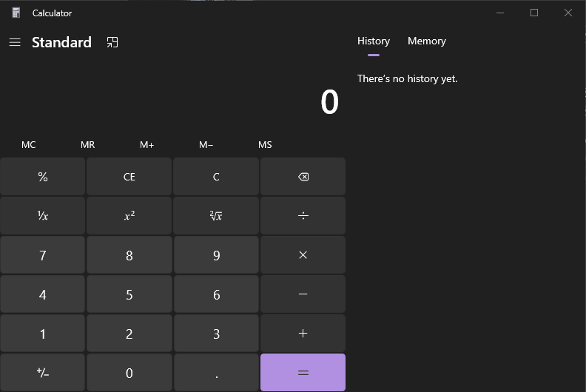The width and height of the screenshot is (586, 392).
Task: Tap the number 7 key
Action: (43, 255)
